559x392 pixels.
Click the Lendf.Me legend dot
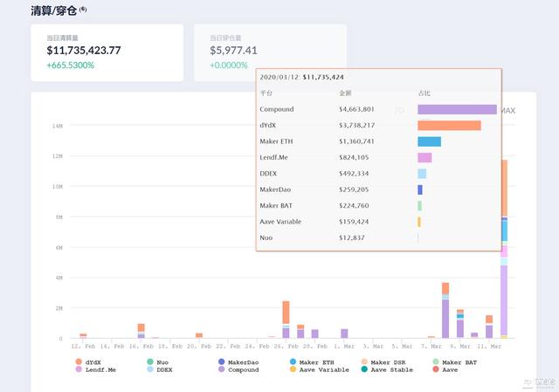click(x=79, y=370)
